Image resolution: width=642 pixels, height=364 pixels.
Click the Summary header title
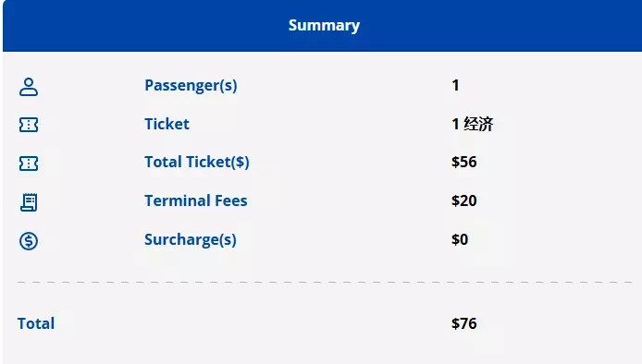point(325,25)
